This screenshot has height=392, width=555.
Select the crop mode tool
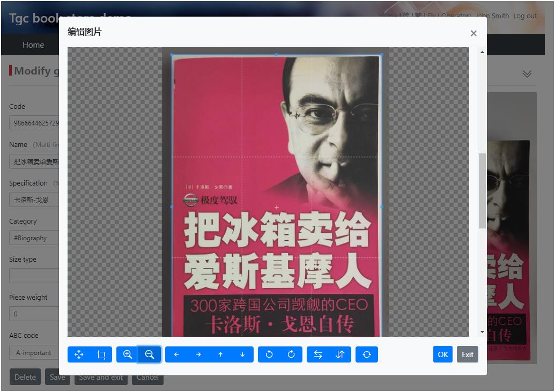click(101, 354)
